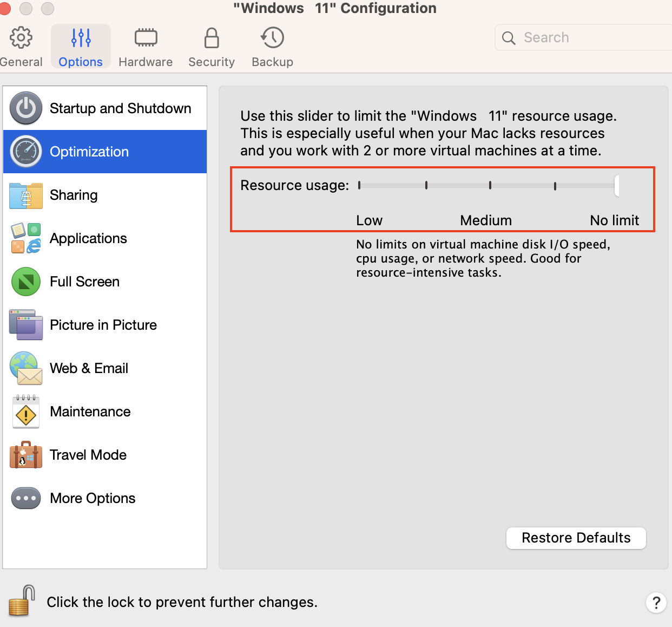Open the Maintenance warning icon

click(25, 412)
